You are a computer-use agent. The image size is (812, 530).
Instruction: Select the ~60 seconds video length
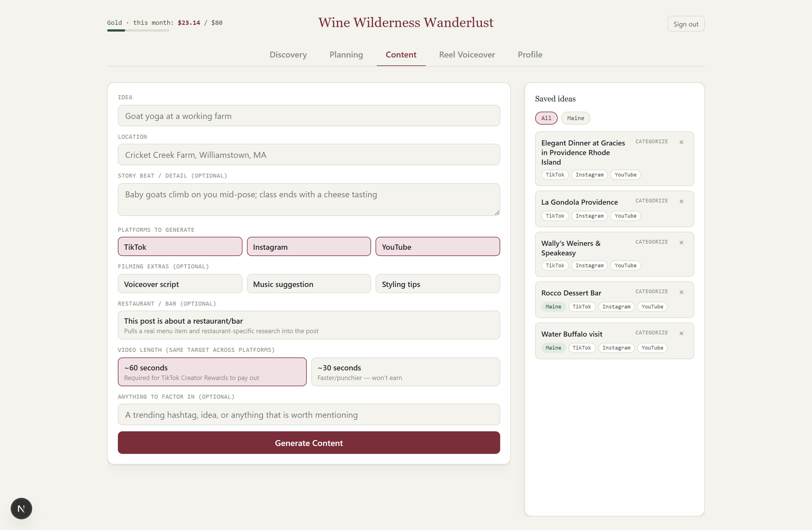pos(212,372)
